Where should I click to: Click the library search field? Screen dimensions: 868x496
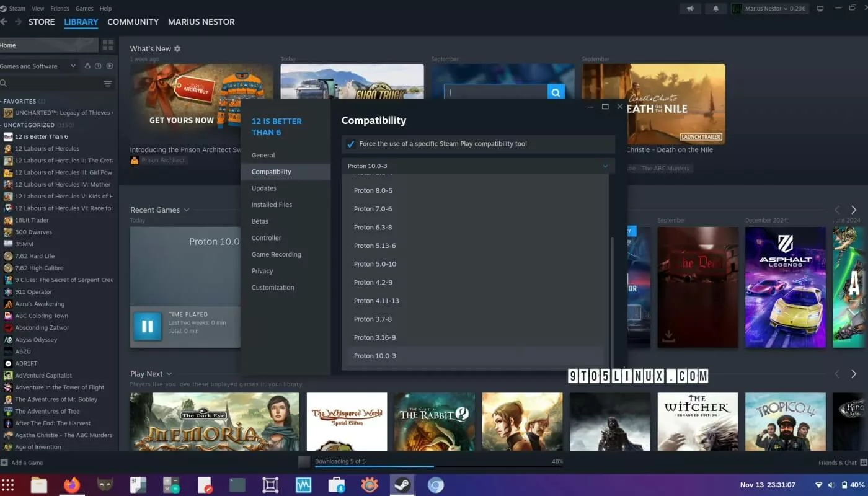(x=53, y=84)
